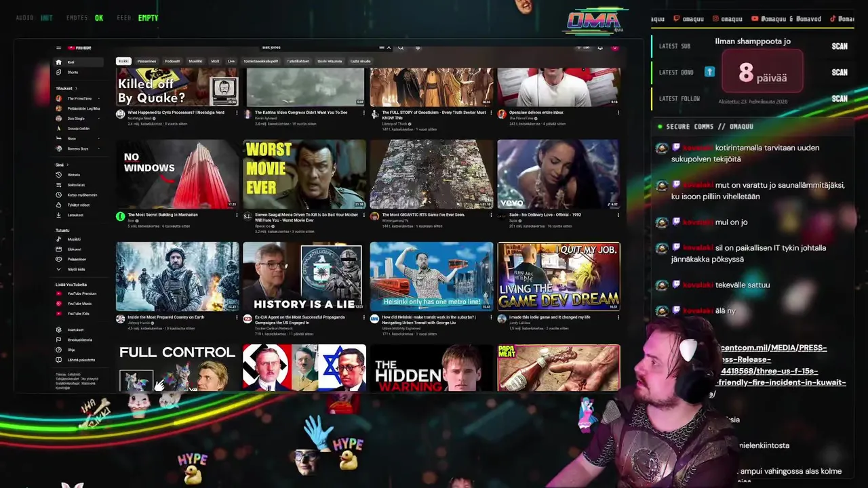
Task: Expand the Tilaukset subscriptions section
Action: pos(66,88)
